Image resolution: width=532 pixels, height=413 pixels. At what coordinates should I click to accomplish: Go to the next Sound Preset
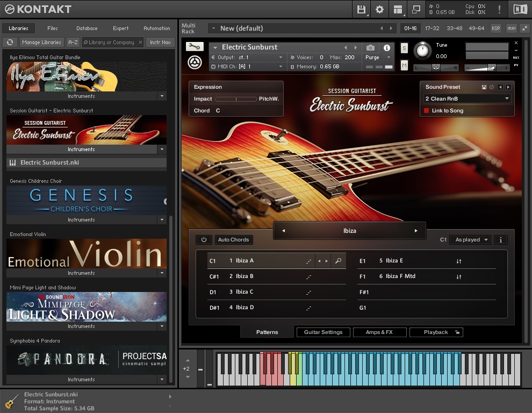508,87
